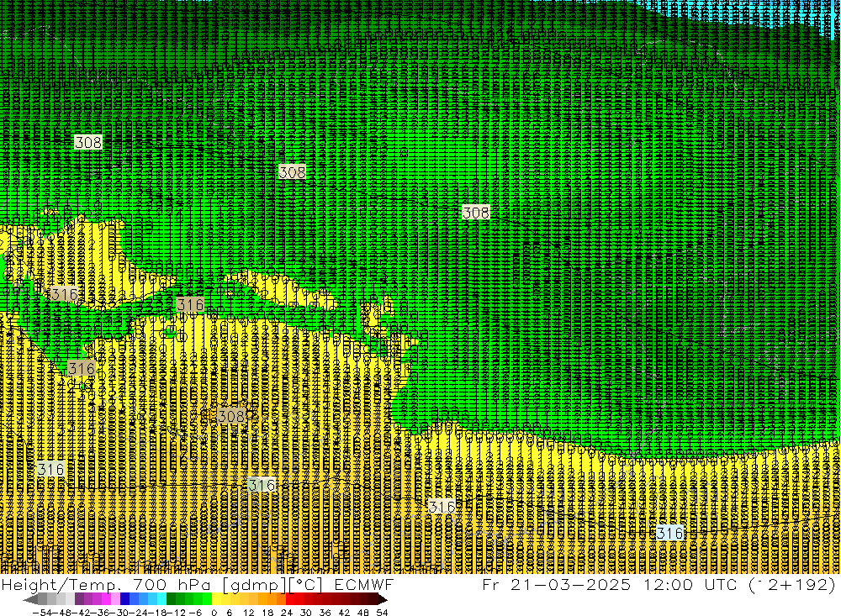Click the 0 legend value
This screenshot has width=841, height=616.
(x=214, y=613)
